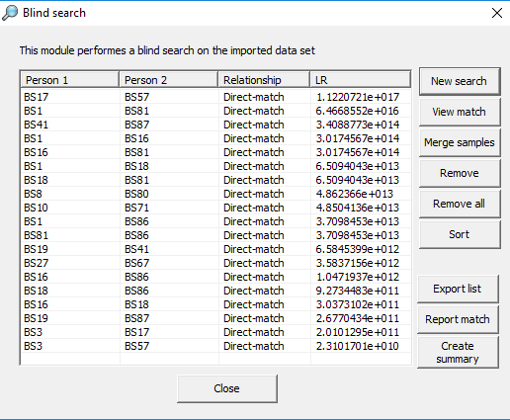Select BS16 in Person 2 column with BS1
Screen dimensions: 510x420
click(137, 138)
